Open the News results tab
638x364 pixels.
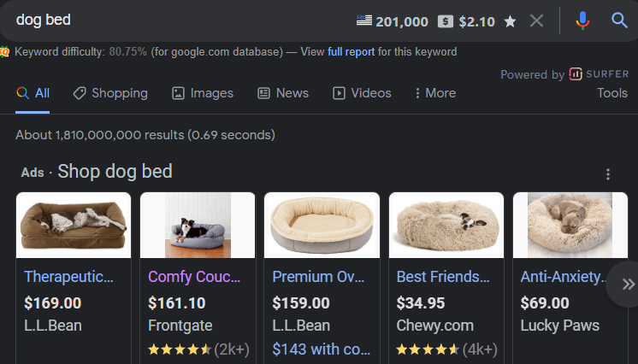tap(283, 93)
